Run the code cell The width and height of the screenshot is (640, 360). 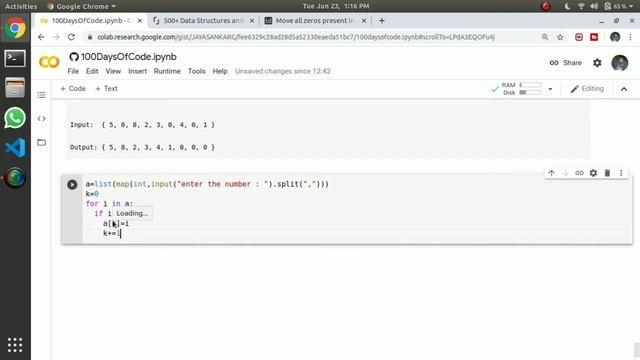point(72,184)
